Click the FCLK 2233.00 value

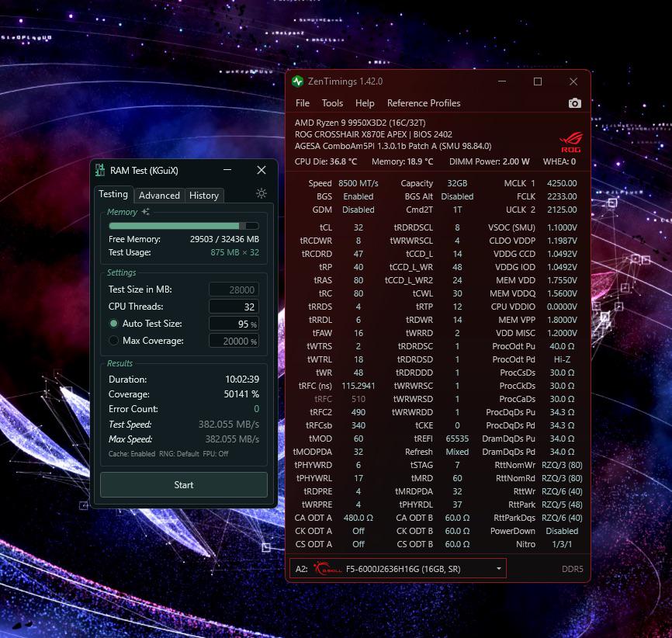tap(562, 196)
